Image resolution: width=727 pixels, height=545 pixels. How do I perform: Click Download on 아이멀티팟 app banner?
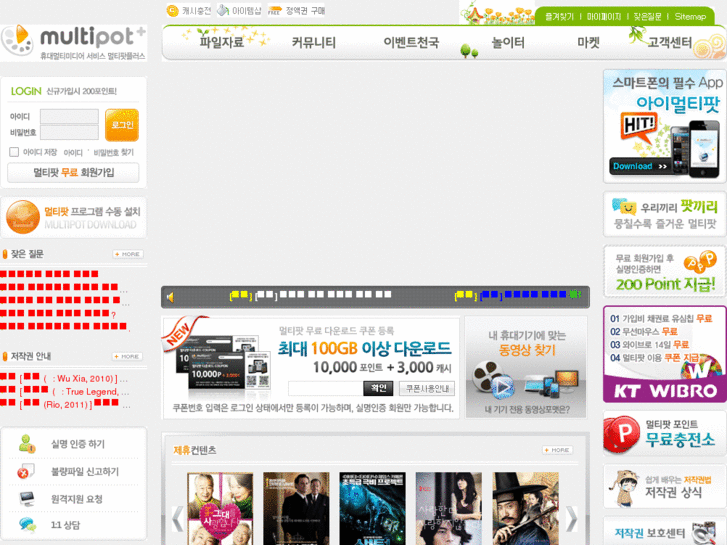tap(640, 166)
